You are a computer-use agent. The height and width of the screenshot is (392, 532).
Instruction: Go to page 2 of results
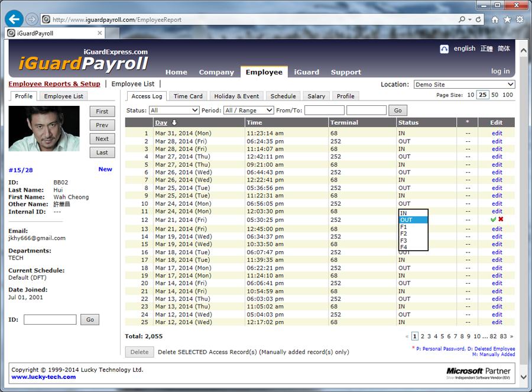pos(423,336)
